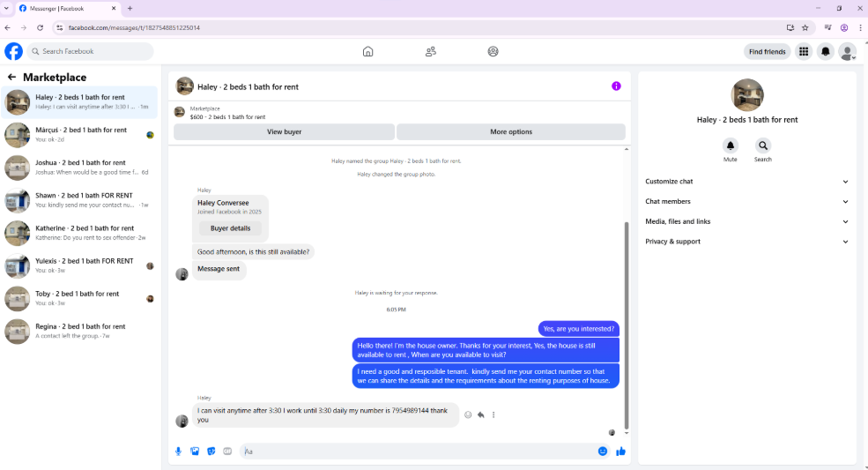
Task: Expand Media, files and links section
Action: 746,221
